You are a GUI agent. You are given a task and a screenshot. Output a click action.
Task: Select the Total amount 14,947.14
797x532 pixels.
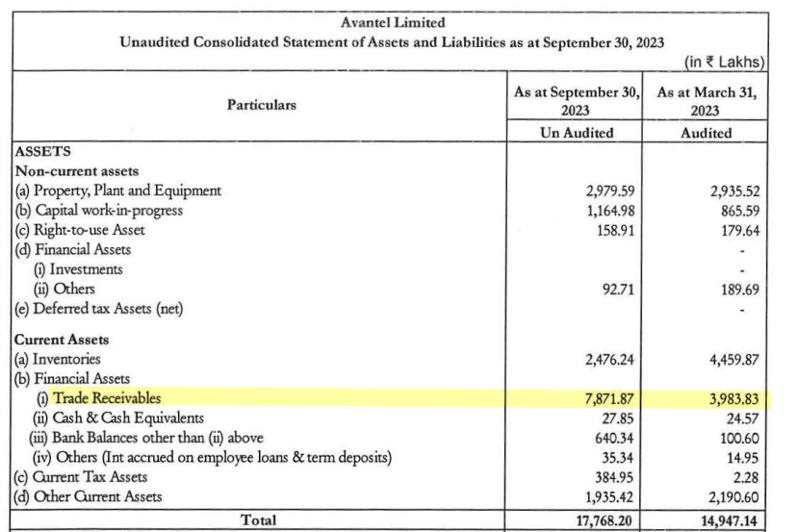coord(723,519)
